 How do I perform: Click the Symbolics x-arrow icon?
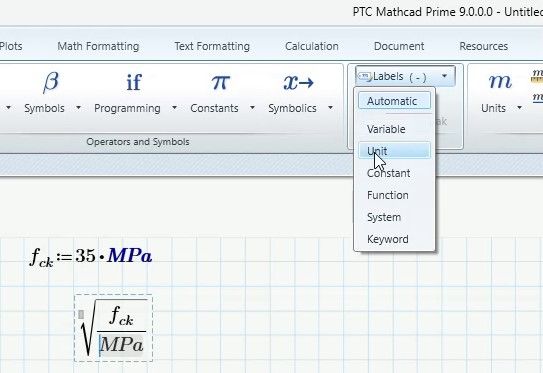pos(299,82)
